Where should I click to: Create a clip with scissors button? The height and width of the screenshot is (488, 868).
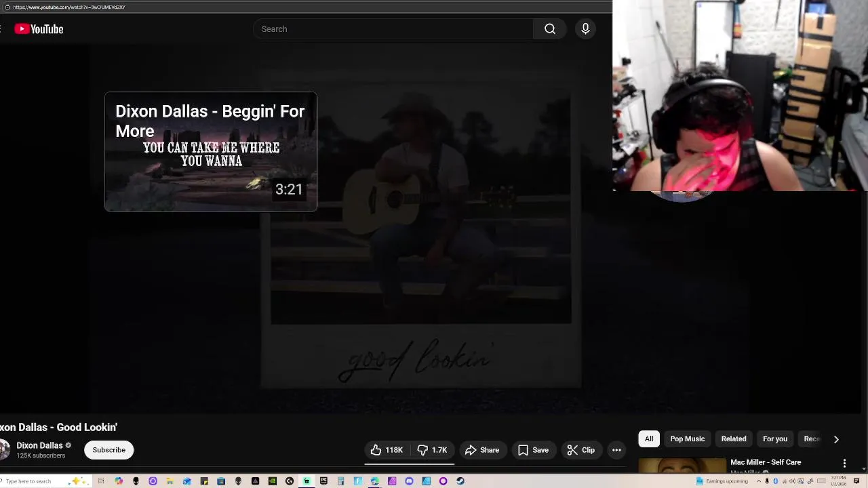pyautogui.click(x=581, y=450)
